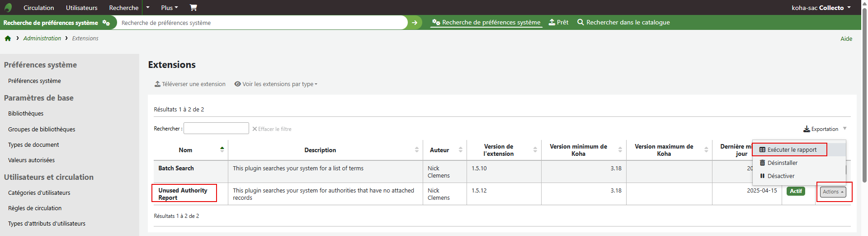Screen dimensions: 868x236
Task: Choose Désinstaller from the actions menu
Action: (x=782, y=163)
